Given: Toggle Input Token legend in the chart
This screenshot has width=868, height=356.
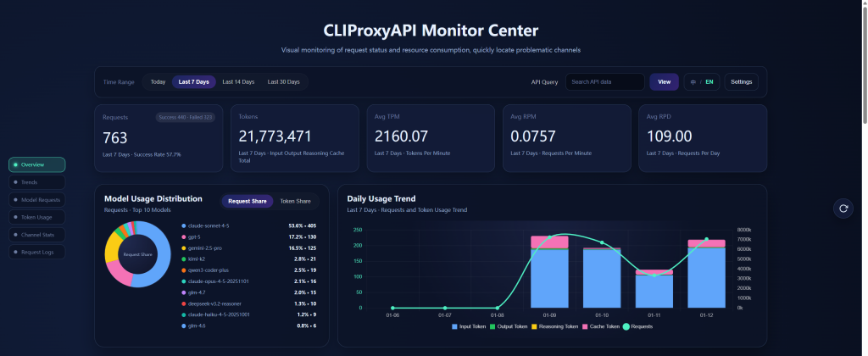Looking at the screenshot, I should (469, 326).
